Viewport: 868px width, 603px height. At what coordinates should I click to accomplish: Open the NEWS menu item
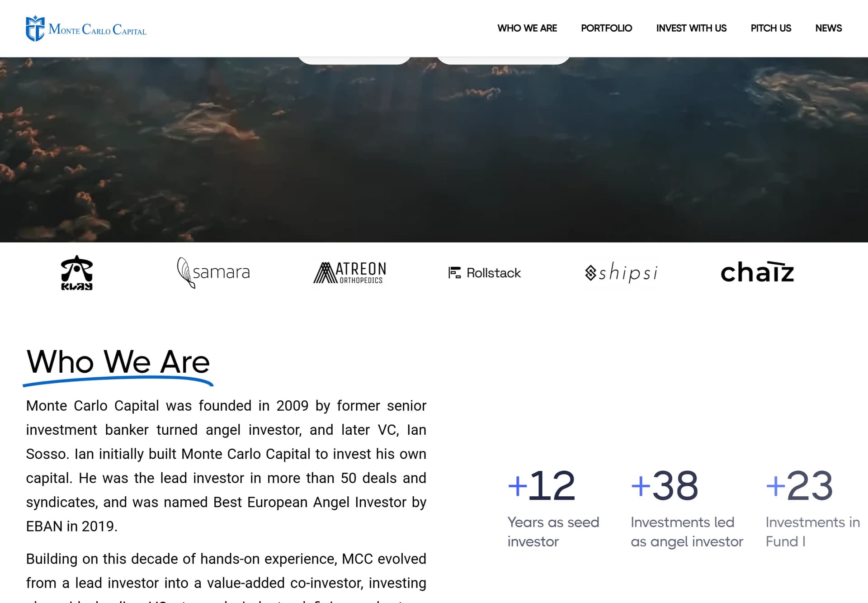828,28
